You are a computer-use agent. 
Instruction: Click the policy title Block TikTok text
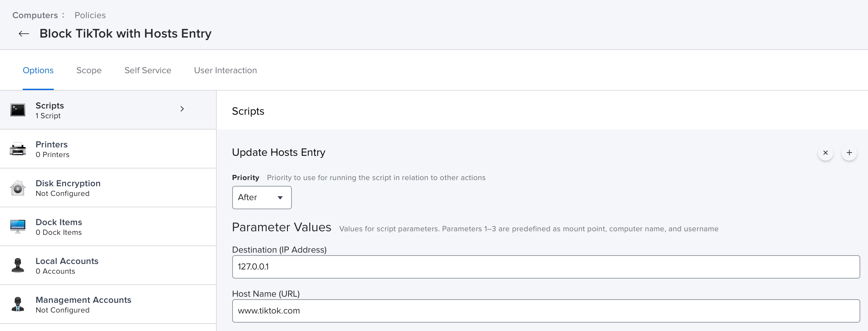coord(125,34)
